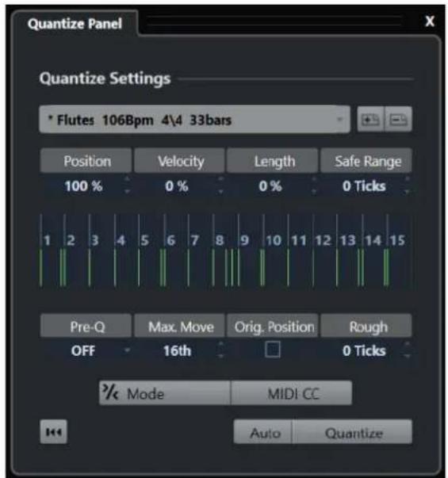Click the Max. Move header button
This screenshot has width=448, height=478.
pos(180,326)
